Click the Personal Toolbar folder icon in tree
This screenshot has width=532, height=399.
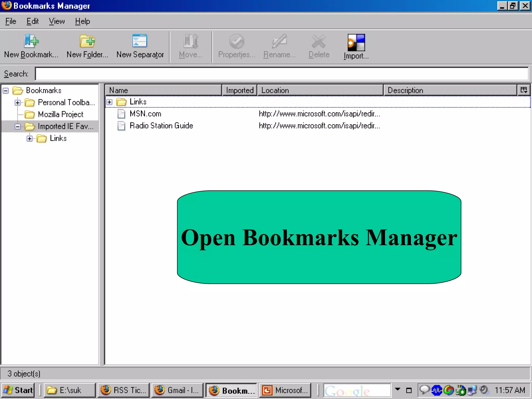(30, 102)
